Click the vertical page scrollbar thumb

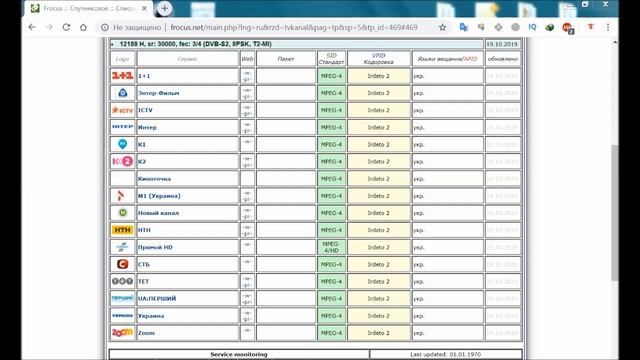tap(615, 212)
